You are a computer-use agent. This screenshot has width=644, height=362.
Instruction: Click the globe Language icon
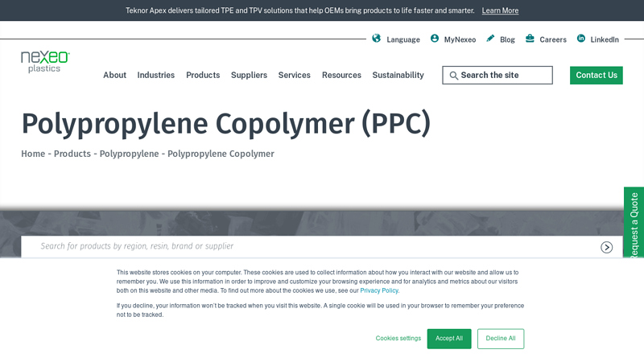coord(376,38)
